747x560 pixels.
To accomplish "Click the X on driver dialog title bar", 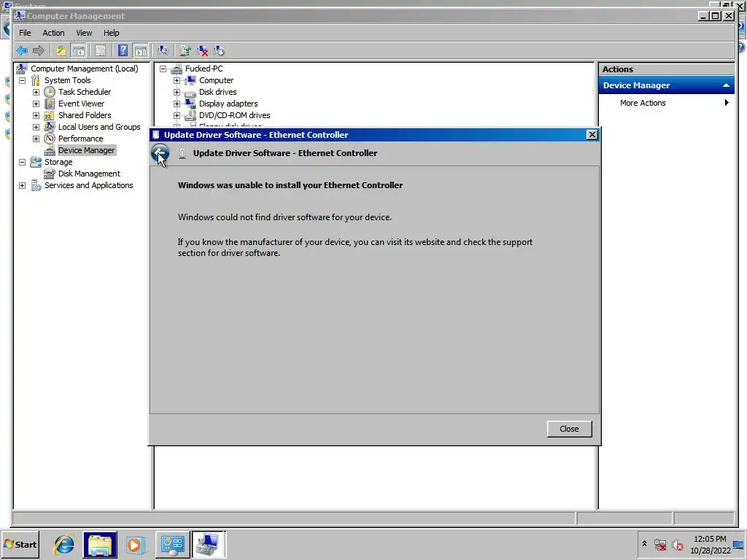I will 592,135.
